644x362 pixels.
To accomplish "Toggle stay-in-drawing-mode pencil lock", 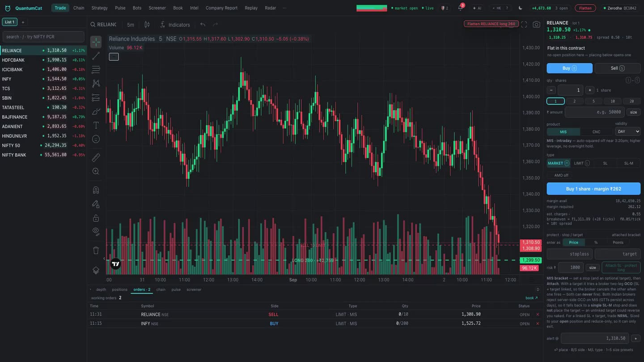I will point(96,204).
